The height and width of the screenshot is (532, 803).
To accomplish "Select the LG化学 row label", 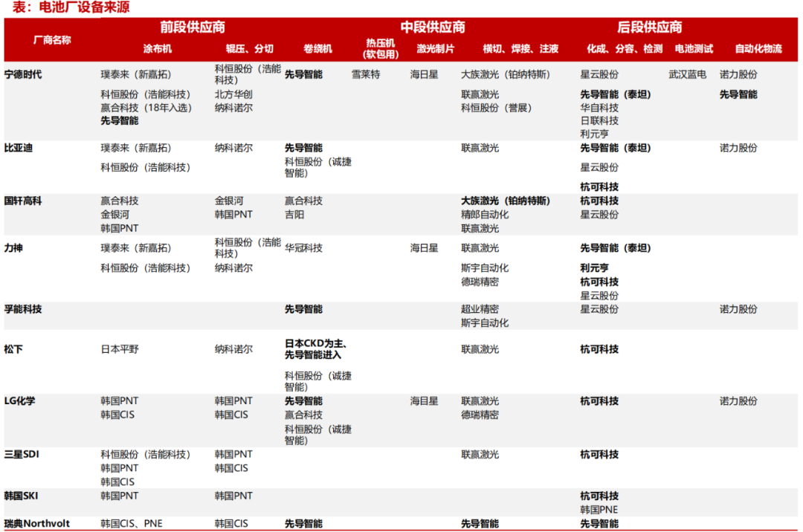I will pyautogui.click(x=19, y=400).
